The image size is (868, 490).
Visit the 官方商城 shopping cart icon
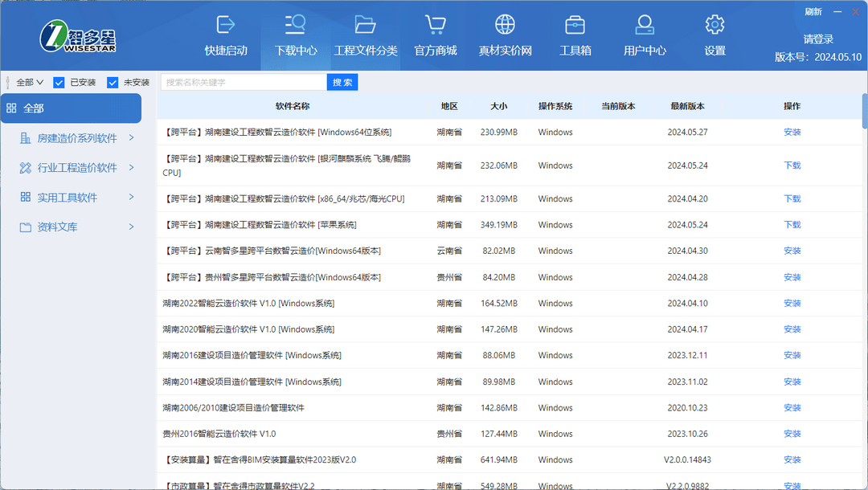435,35
